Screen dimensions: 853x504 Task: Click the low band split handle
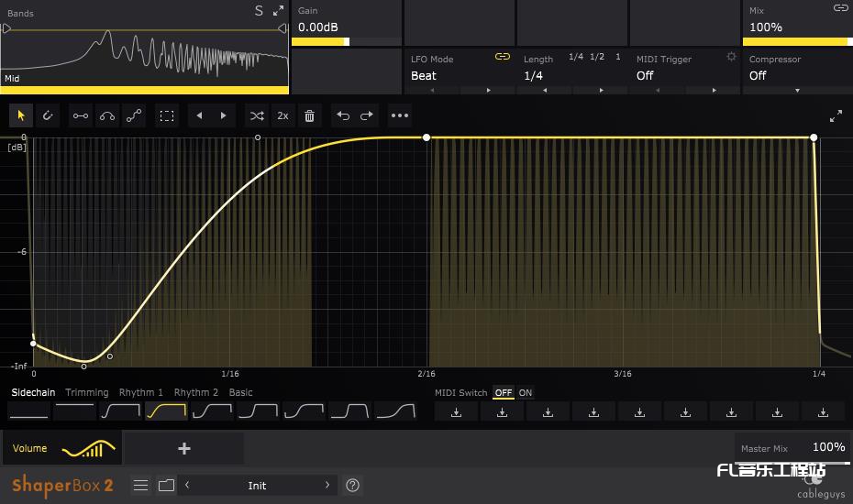click(6, 28)
